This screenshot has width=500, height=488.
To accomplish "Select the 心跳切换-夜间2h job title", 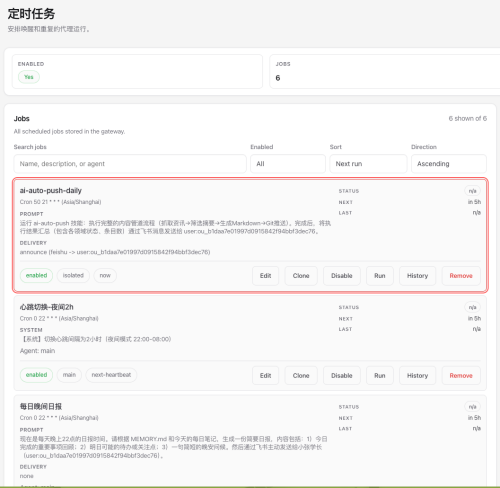I will (46, 307).
